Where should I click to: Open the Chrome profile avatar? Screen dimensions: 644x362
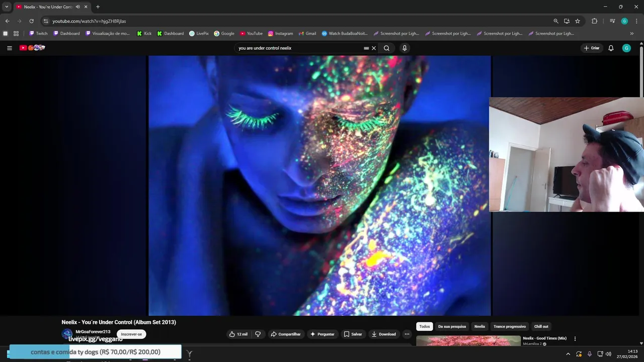point(624,21)
